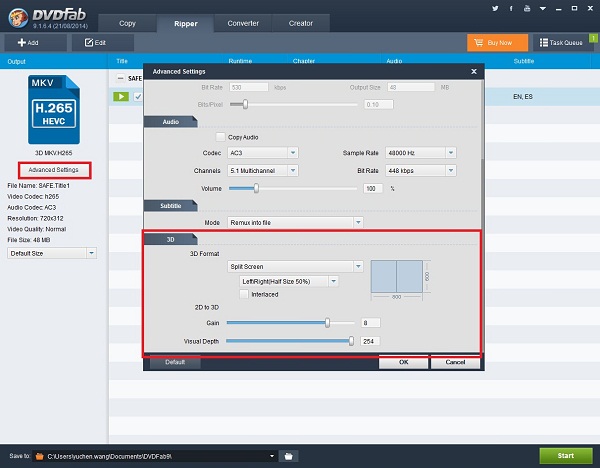Open the YouTube link icon
This screenshot has width=600, height=468.
pyautogui.click(x=527, y=8)
